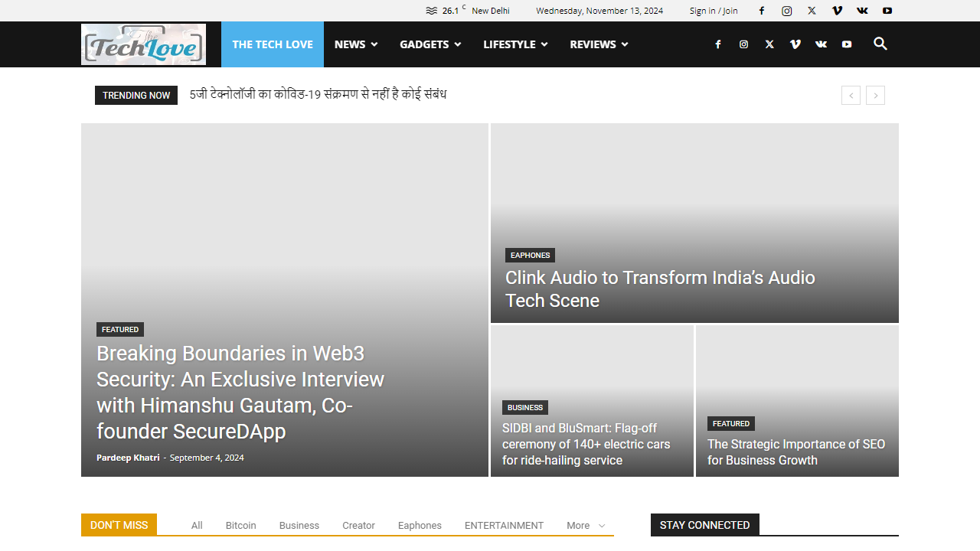Click the Sign in / Join link
The height and width of the screenshot is (551, 980).
714,11
